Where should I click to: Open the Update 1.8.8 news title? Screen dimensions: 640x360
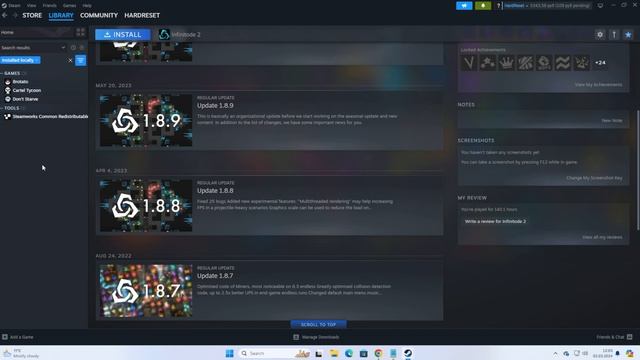point(215,191)
